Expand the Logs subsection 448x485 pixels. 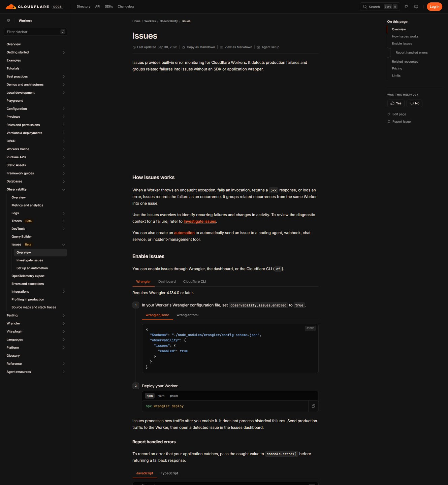point(63,213)
